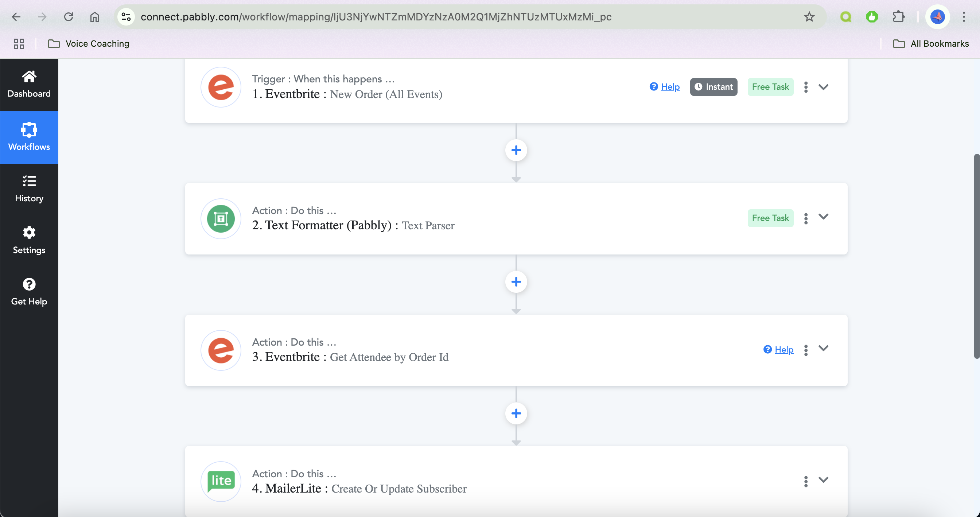
Task: Open the browser extensions puzzle icon
Action: [x=898, y=17]
